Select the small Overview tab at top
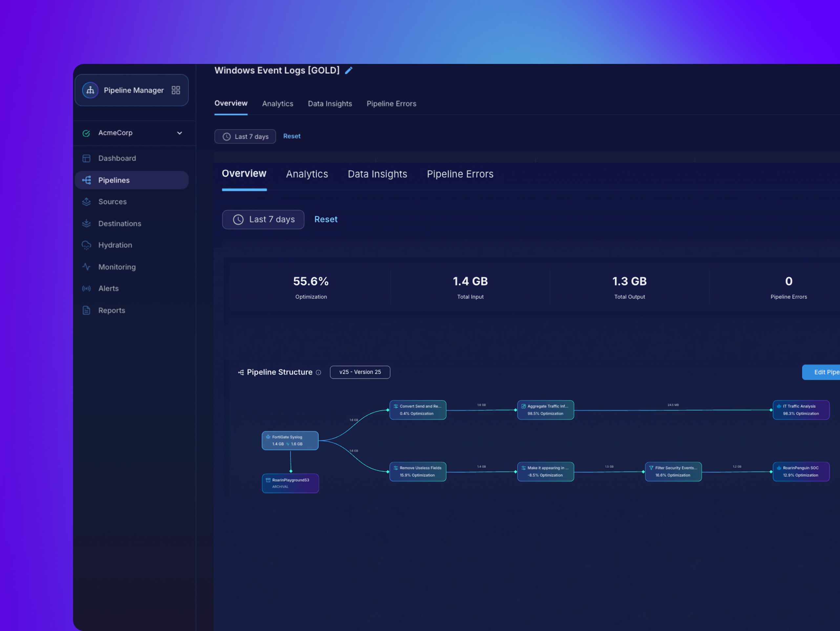This screenshot has width=840, height=631. [231, 103]
